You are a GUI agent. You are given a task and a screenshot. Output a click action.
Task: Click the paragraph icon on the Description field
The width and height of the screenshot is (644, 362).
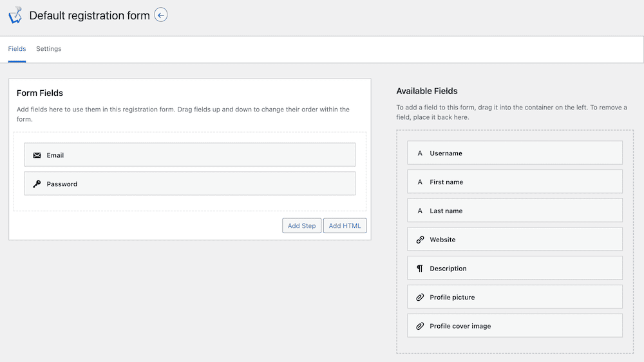point(420,269)
